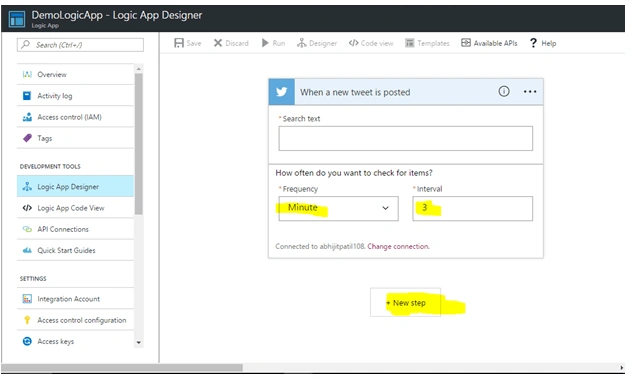The image size is (637, 378).
Task: Open Quick Start Guides menu item
Action: (x=75, y=250)
